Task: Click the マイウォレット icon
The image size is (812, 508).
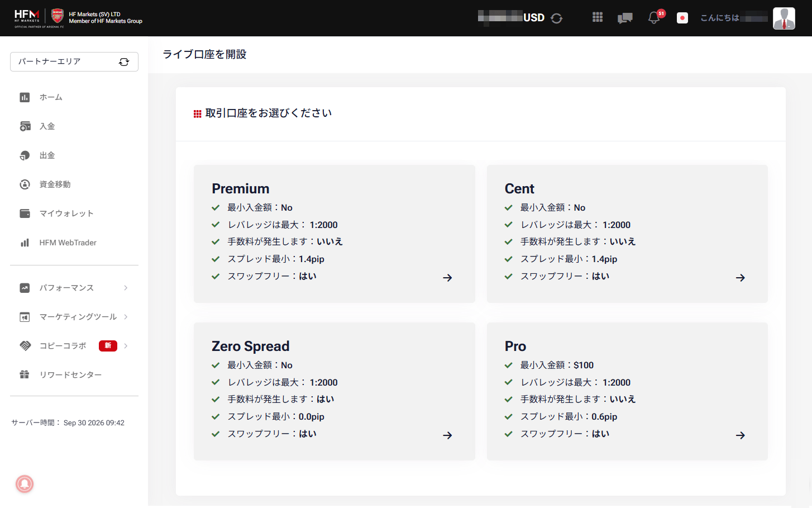Action: [x=25, y=213]
